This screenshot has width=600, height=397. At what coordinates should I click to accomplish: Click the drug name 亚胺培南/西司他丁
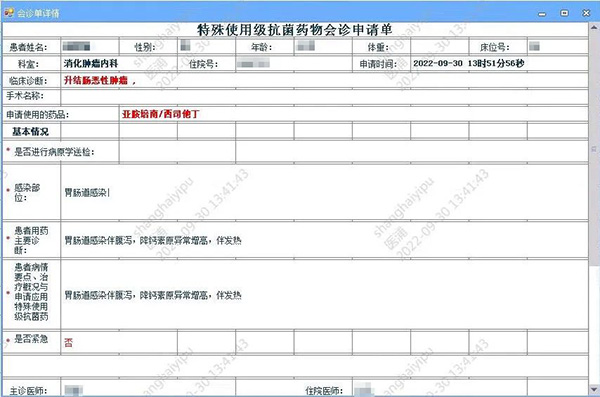click(x=161, y=114)
